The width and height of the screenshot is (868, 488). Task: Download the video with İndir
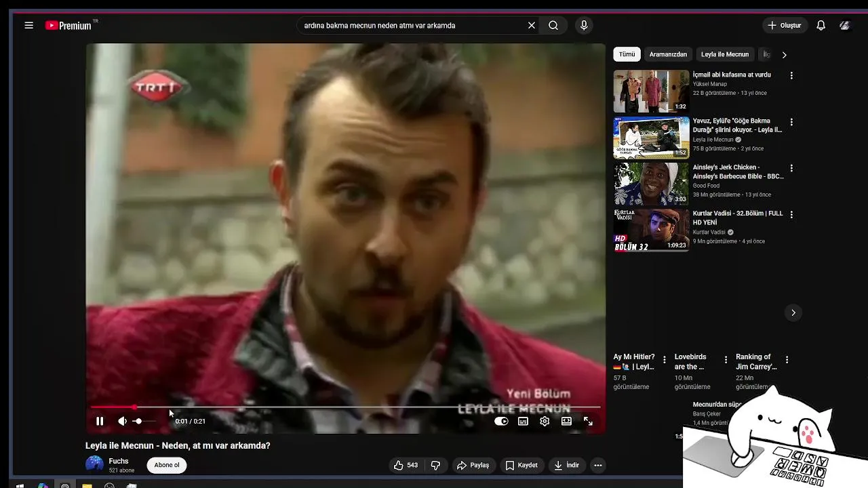point(566,465)
